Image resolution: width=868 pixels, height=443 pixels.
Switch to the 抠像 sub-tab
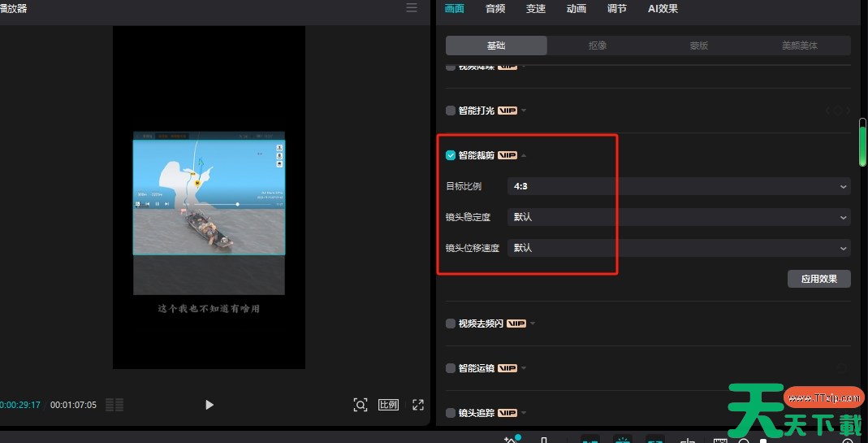coord(598,46)
